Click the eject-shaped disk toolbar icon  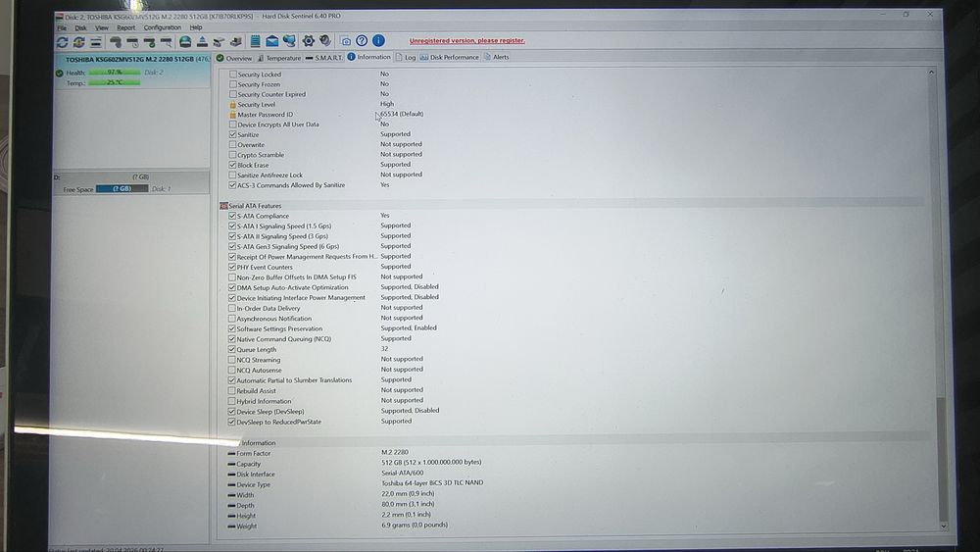click(x=202, y=41)
